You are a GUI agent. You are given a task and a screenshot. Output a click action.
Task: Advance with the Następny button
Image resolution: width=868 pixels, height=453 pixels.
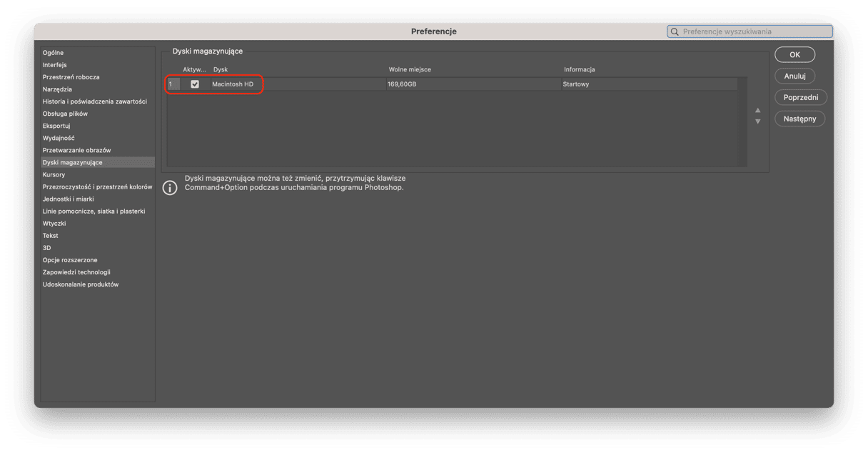pos(799,119)
